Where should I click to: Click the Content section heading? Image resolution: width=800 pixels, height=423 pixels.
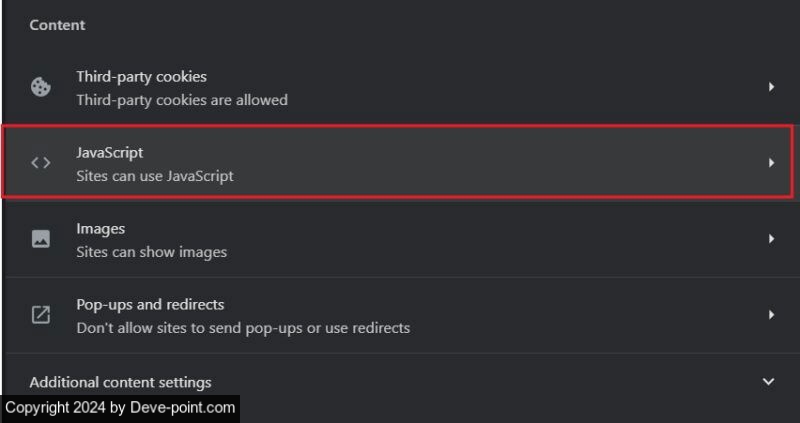[x=57, y=24]
